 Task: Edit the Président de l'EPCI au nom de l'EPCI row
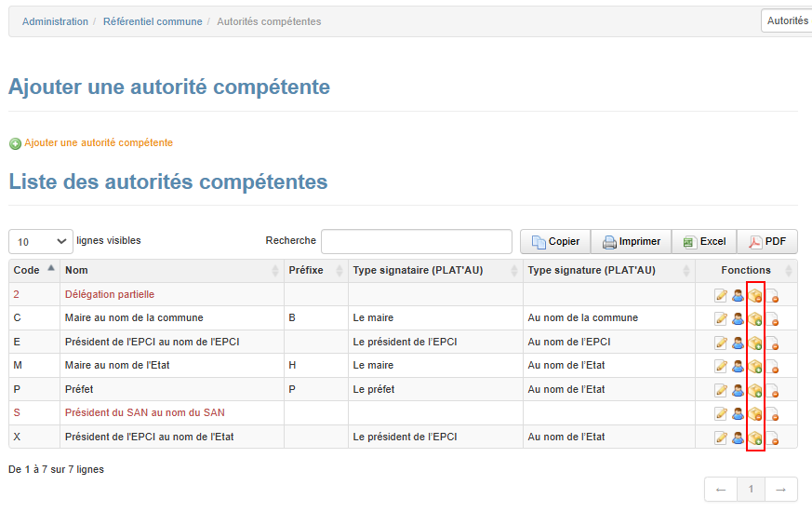721,343
